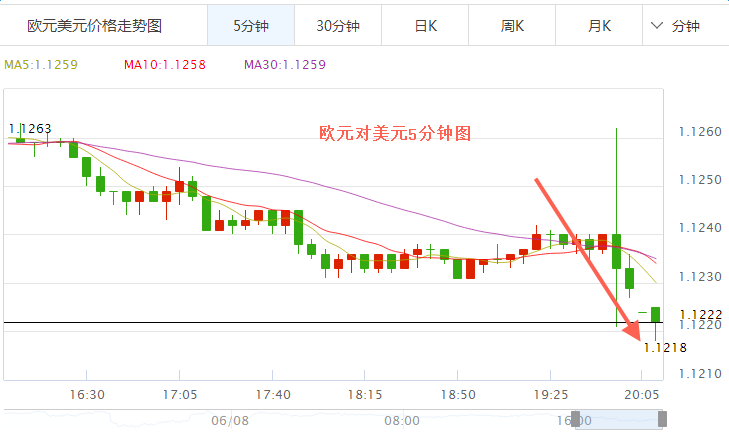Click the 18:50 time axis label
The image size is (729, 434).
pos(458,395)
